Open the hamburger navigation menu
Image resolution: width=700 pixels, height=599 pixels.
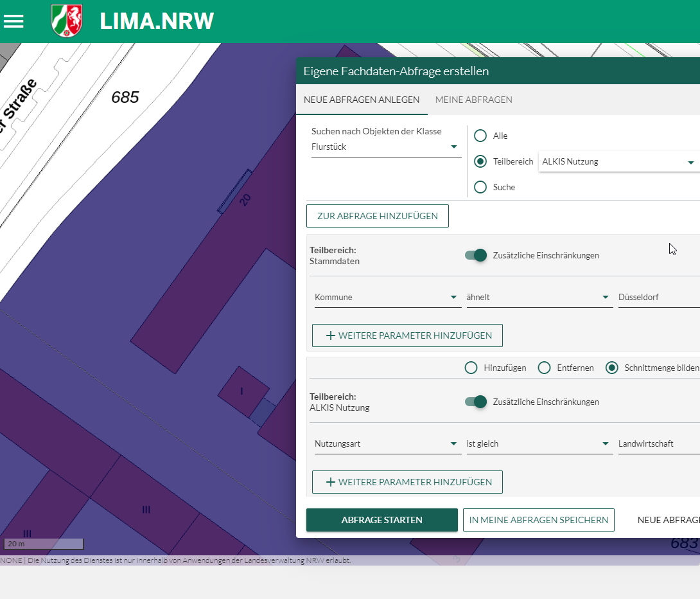coord(13,21)
